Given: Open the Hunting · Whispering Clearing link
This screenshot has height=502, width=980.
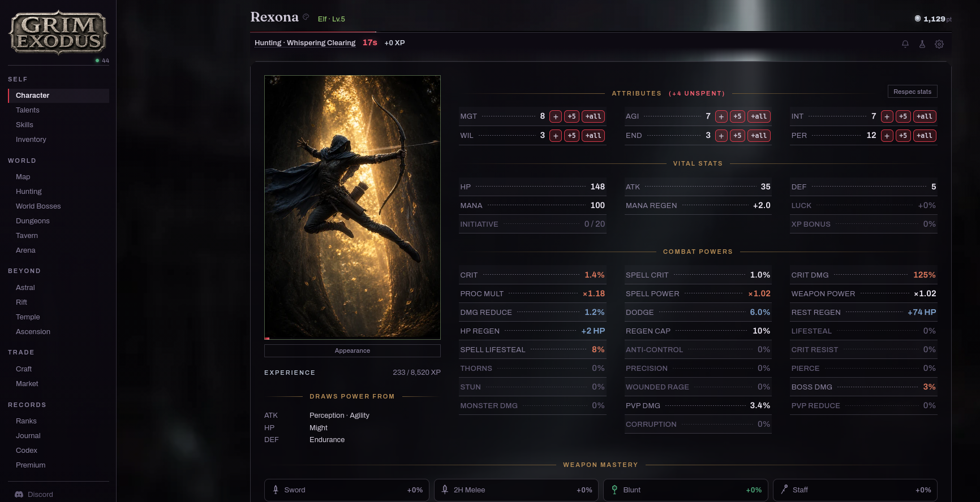Looking at the screenshot, I should coord(305,43).
